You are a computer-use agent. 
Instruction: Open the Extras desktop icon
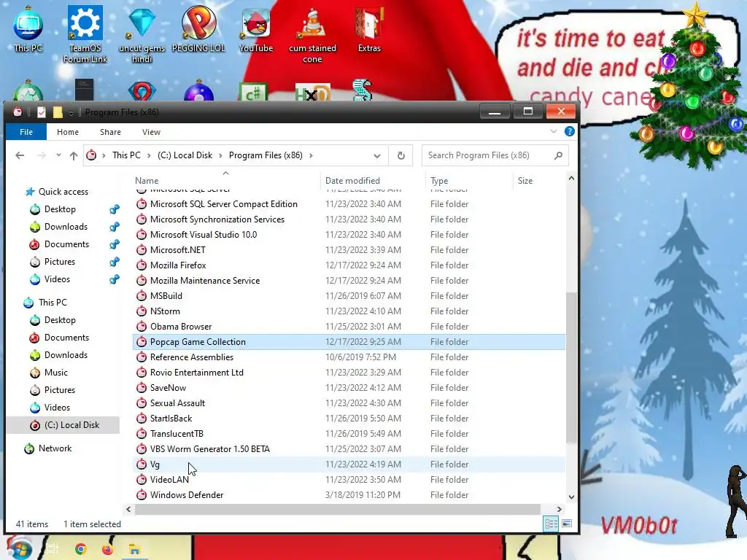[369, 28]
